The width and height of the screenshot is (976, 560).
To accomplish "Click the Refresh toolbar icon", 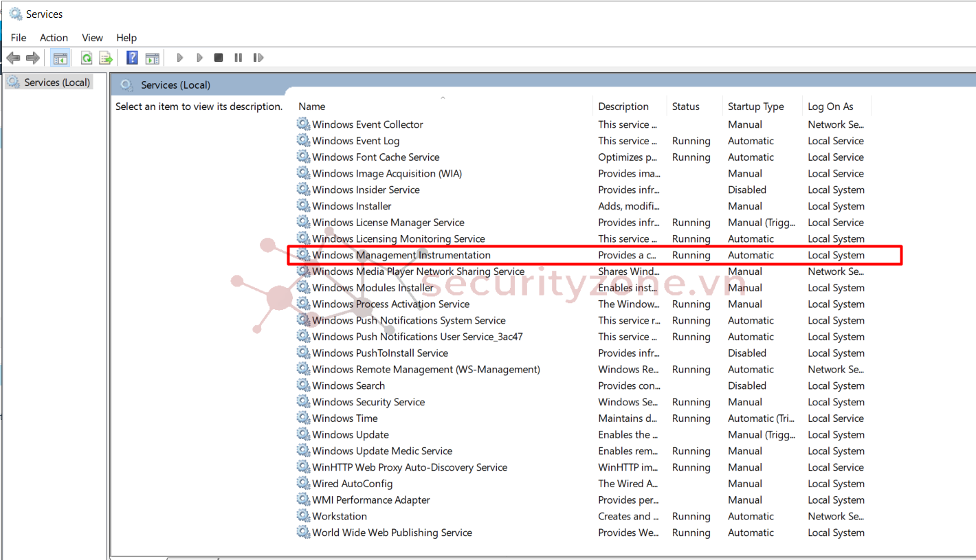I will pos(87,58).
